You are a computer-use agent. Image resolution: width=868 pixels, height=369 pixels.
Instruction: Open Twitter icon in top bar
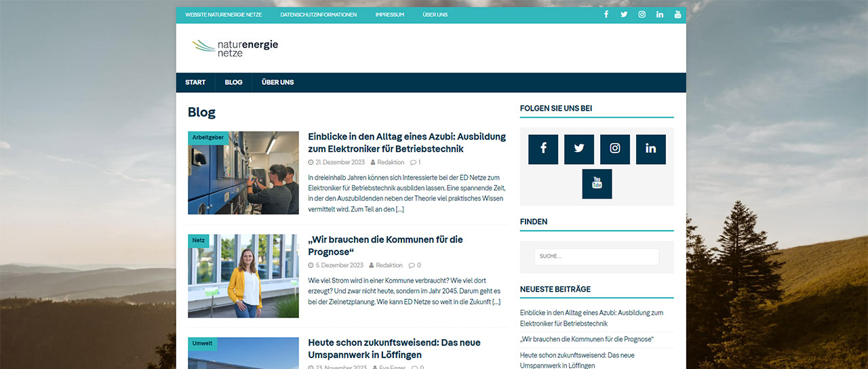[x=624, y=14]
